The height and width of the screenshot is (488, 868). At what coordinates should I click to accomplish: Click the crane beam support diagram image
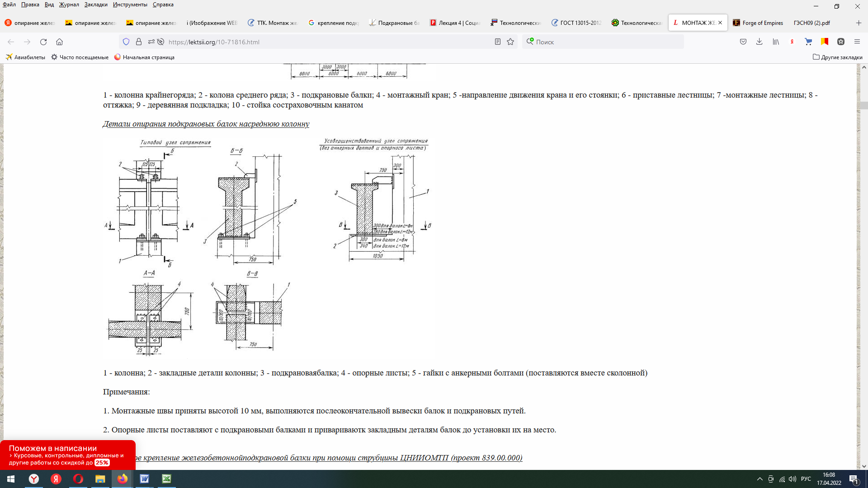[x=267, y=247]
